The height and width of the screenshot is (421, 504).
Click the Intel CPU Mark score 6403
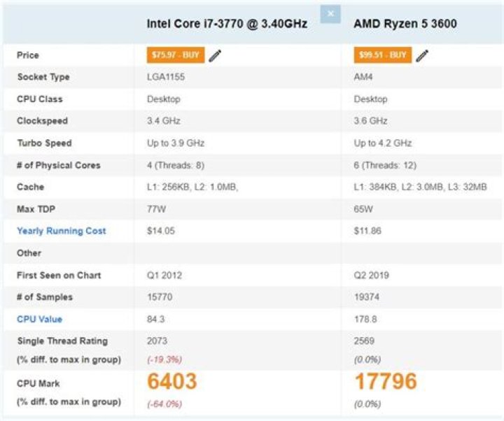point(172,382)
